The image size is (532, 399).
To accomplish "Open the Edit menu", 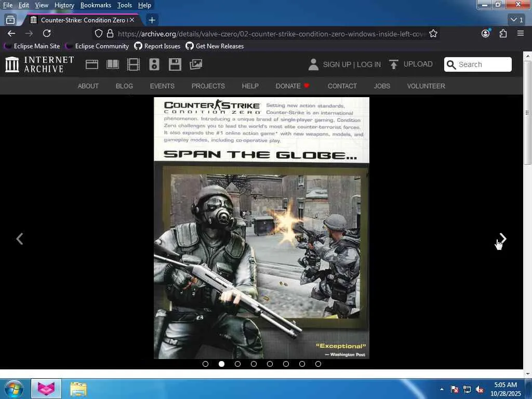I will pyautogui.click(x=24, y=5).
